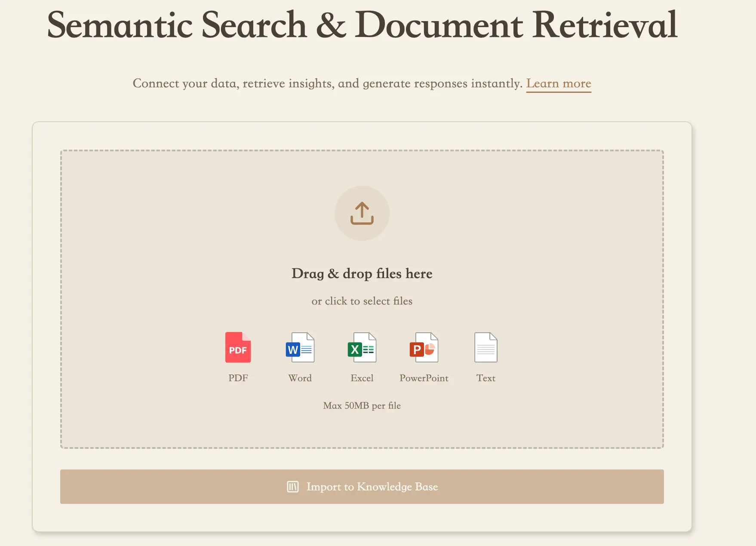Image resolution: width=756 pixels, height=546 pixels.
Task: Click the blue Word document icon
Action: click(300, 347)
